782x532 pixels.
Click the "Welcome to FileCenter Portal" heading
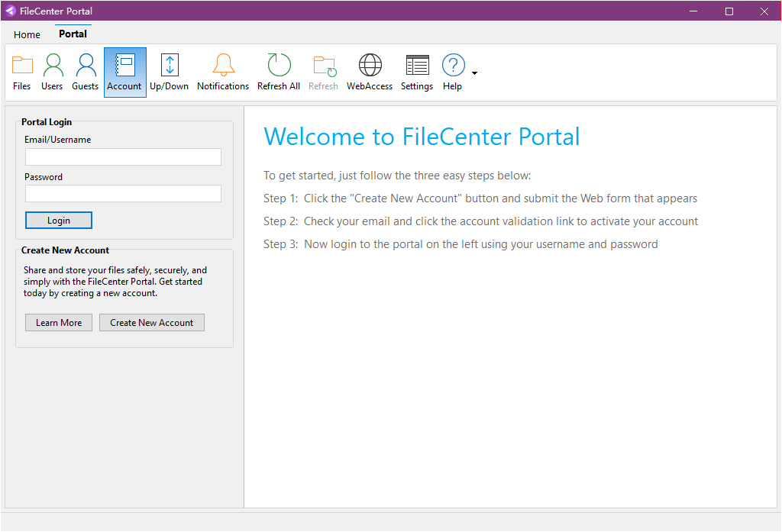422,137
